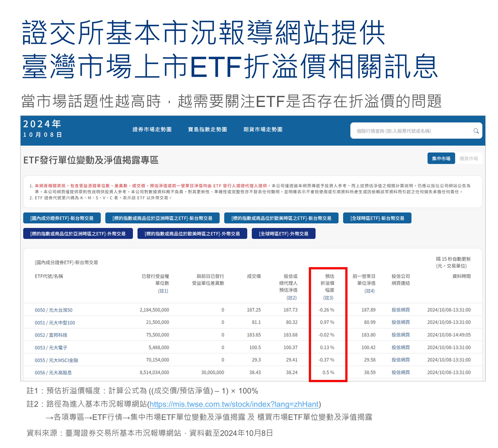Focus the stock quote search field
Image resolution: width=498 pixels, height=448 pixels.
coord(416,131)
